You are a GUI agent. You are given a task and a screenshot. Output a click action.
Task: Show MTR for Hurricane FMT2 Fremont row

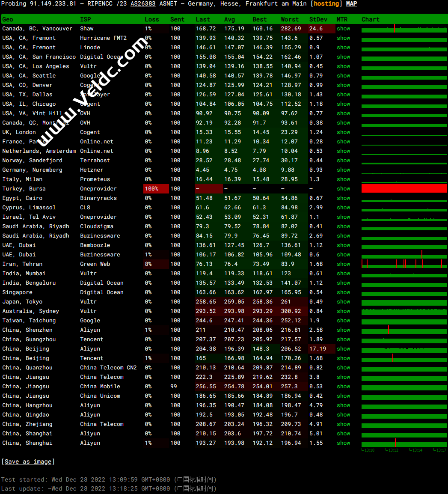click(343, 38)
